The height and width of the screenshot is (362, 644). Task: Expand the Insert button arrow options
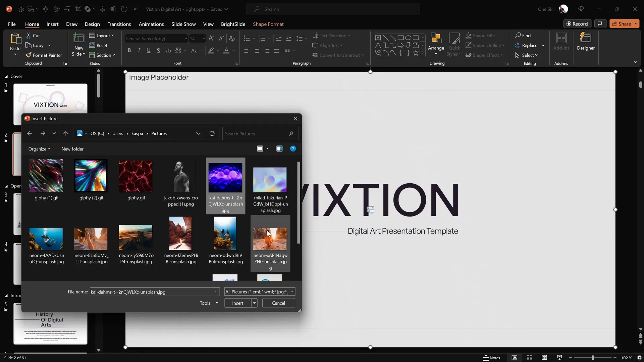(x=254, y=303)
